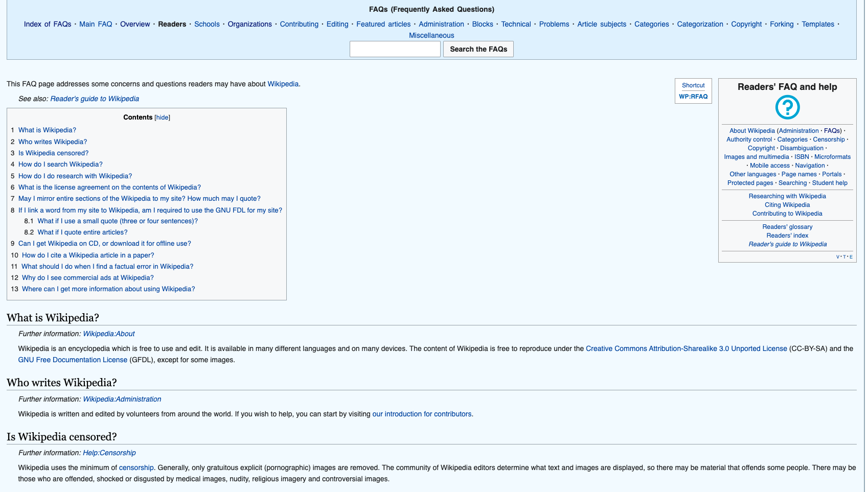Image resolution: width=868 pixels, height=492 pixels.
Task: Open Forking FAQ link
Action: pos(782,24)
